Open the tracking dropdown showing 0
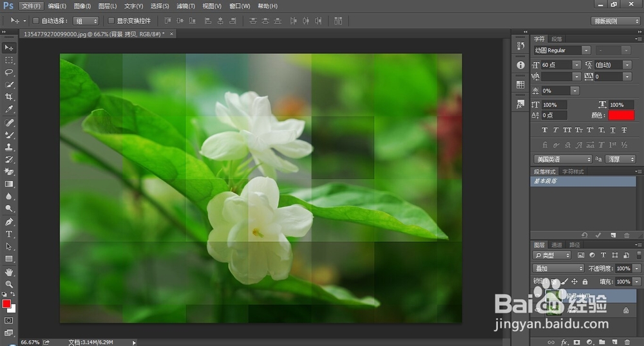This screenshot has width=644, height=346. 627,77
